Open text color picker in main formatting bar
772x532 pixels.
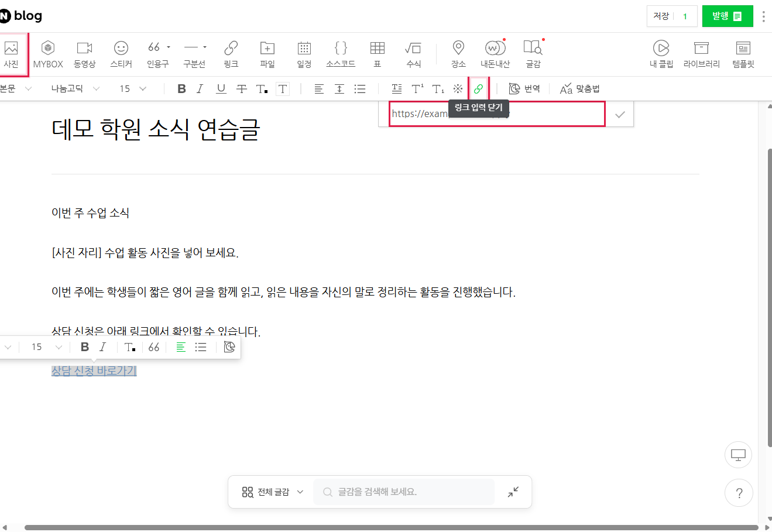click(262, 88)
